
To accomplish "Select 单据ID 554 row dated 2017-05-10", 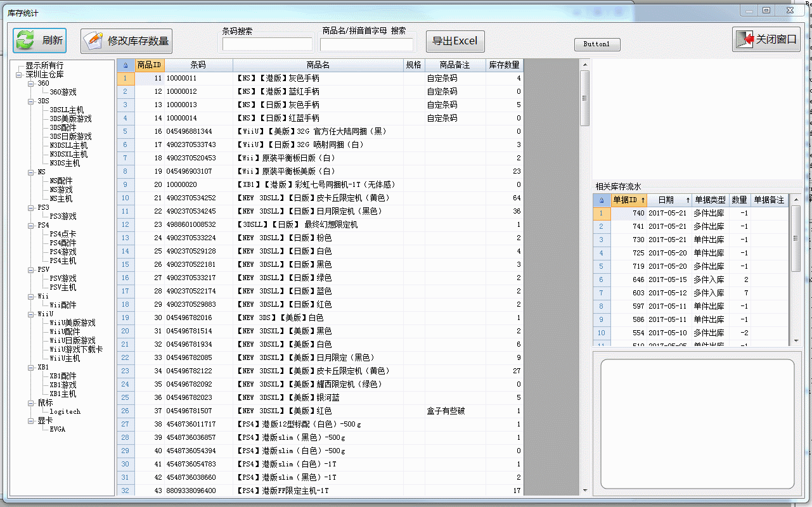I will [x=691, y=333].
